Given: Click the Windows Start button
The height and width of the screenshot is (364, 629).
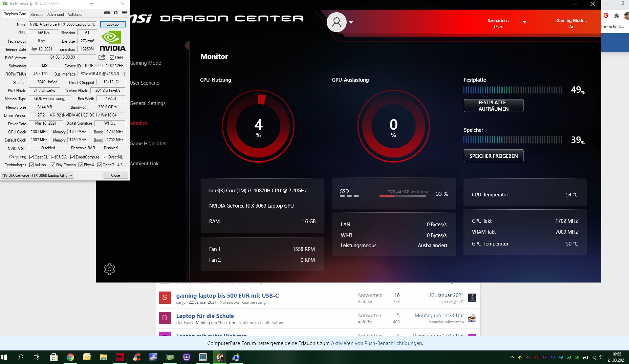Looking at the screenshot, I should 4,357.
